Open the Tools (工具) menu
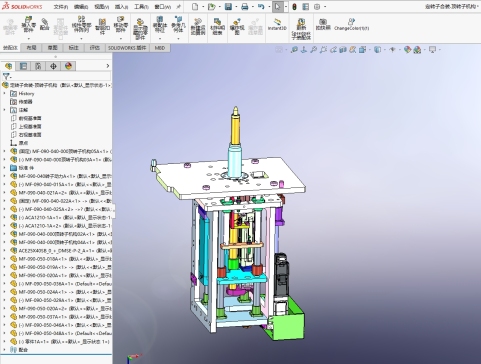481x364 pixels. [x=141, y=7]
